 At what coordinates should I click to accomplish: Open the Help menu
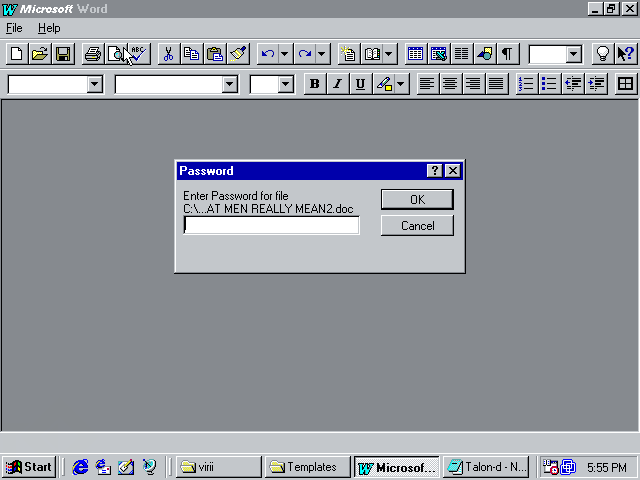(x=49, y=28)
